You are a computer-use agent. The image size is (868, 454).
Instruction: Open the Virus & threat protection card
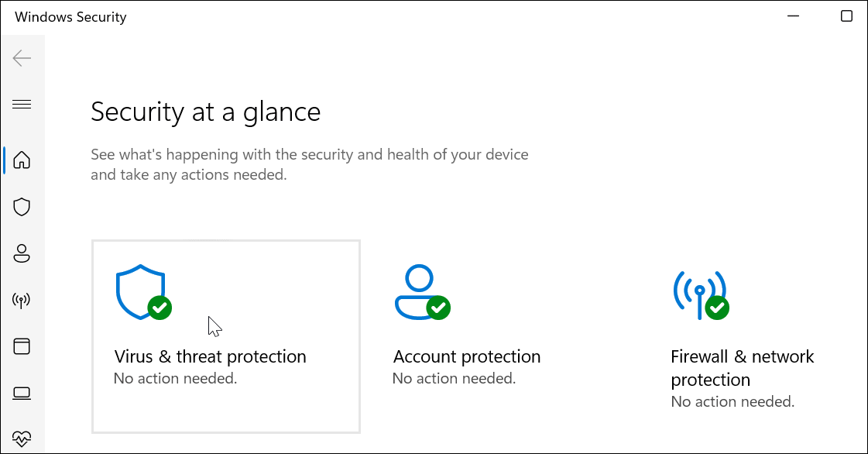coord(225,335)
